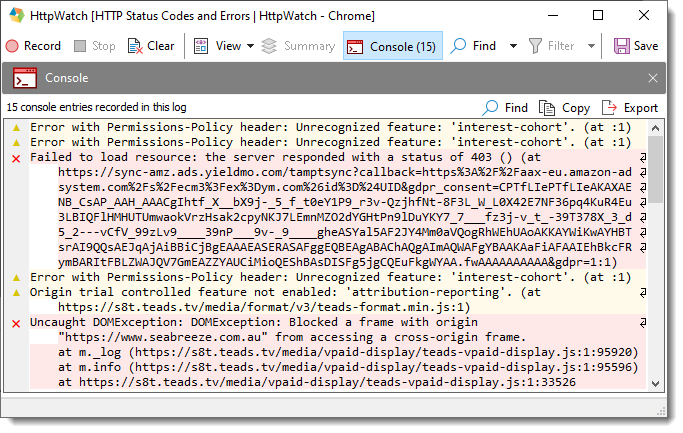Screen dimensions: 683x433
Task: Click the HttpWatch app logo icon
Action: coord(17,15)
